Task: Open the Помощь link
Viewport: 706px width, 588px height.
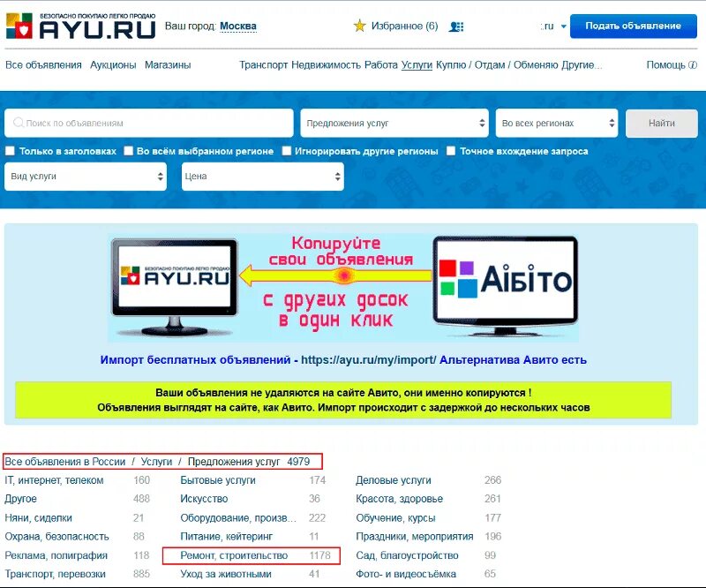Action: [x=666, y=64]
